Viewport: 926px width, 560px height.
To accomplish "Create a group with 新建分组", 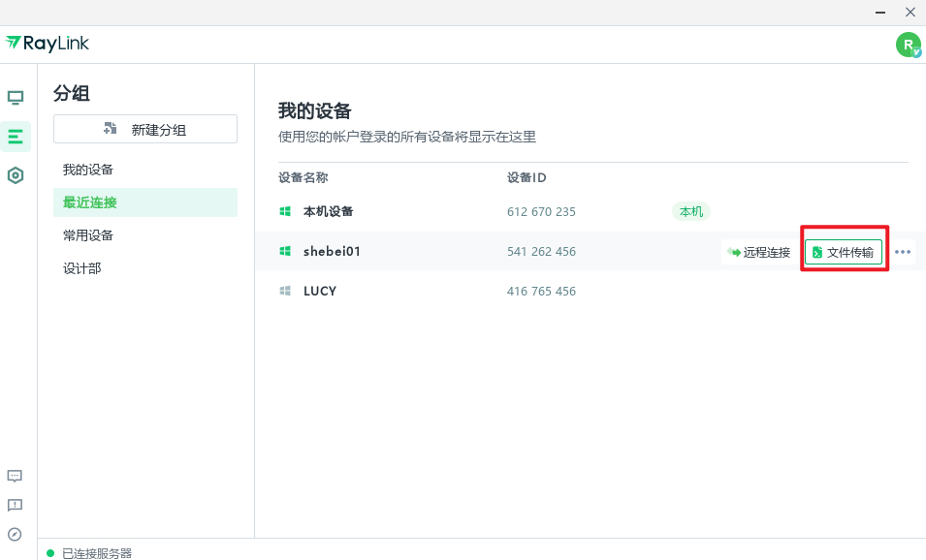I will click(144, 128).
